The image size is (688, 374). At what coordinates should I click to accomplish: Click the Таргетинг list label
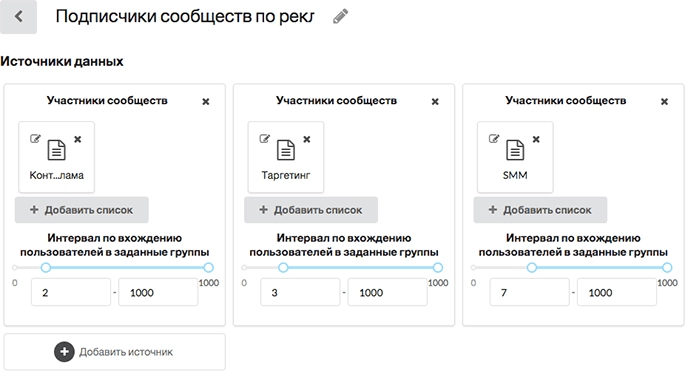pyautogui.click(x=286, y=175)
